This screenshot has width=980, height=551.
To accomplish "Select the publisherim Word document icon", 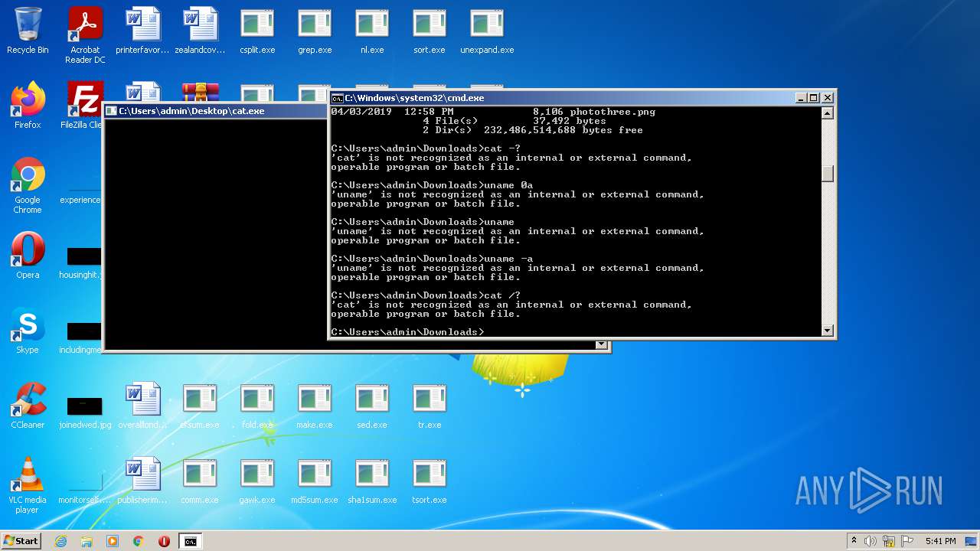I will point(142,481).
